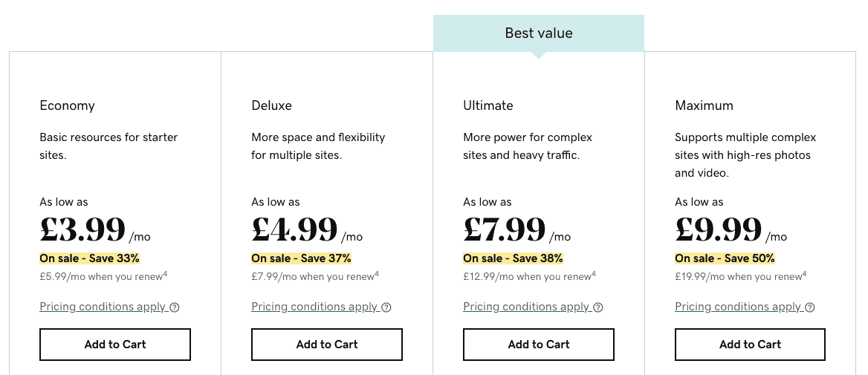Add the Deluxe plan to cart

click(326, 345)
